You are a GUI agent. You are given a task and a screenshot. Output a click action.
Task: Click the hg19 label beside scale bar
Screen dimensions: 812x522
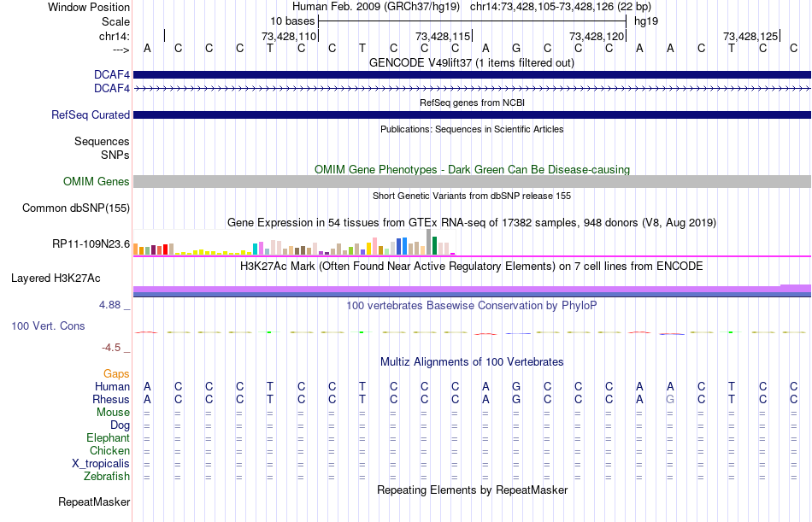coord(646,21)
